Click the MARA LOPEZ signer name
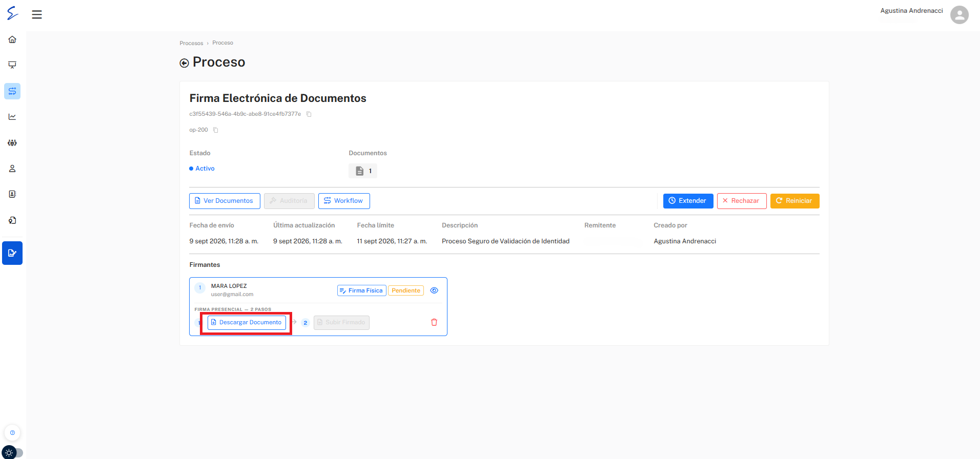980x459 pixels. pyautogui.click(x=229, y=286)
